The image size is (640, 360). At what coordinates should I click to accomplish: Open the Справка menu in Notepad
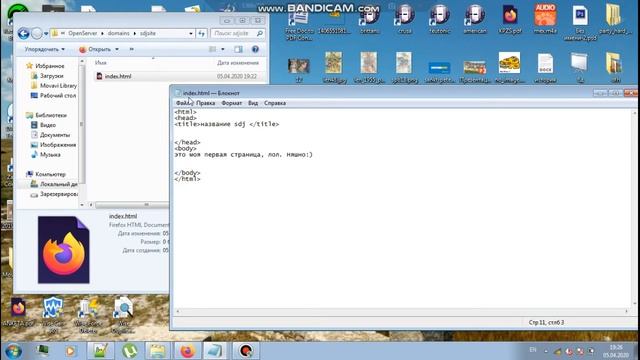tap(275, 103)
